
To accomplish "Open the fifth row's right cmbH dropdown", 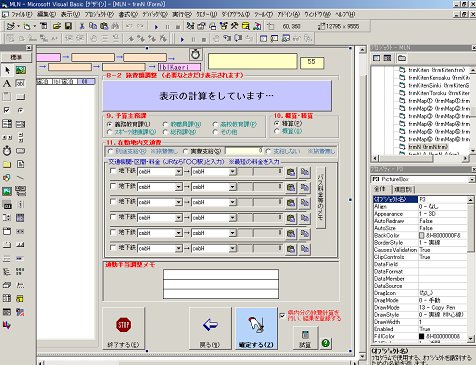I will click(233, 233).
